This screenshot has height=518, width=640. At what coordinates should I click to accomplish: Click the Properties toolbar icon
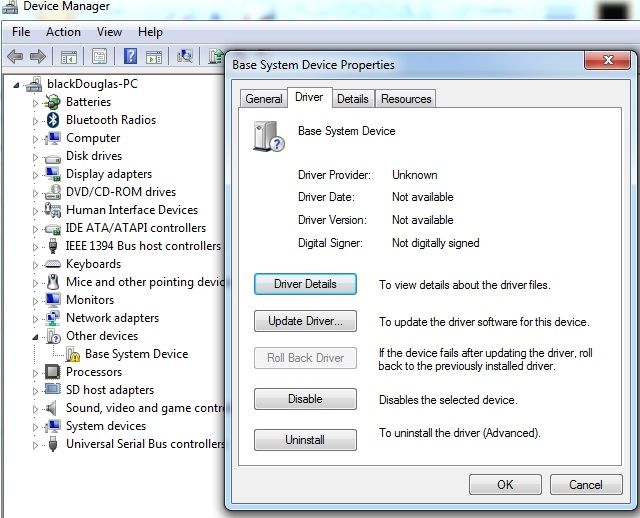[100, 56]
